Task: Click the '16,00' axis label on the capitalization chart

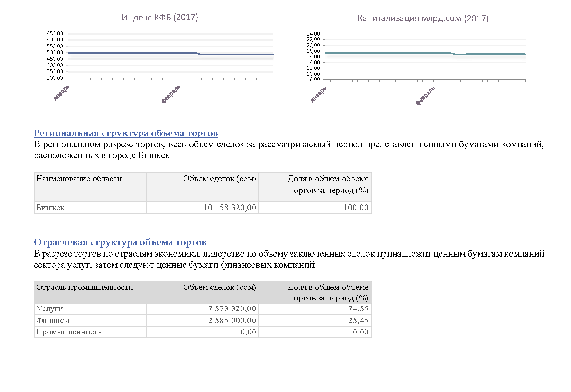Action: (313, 57)
